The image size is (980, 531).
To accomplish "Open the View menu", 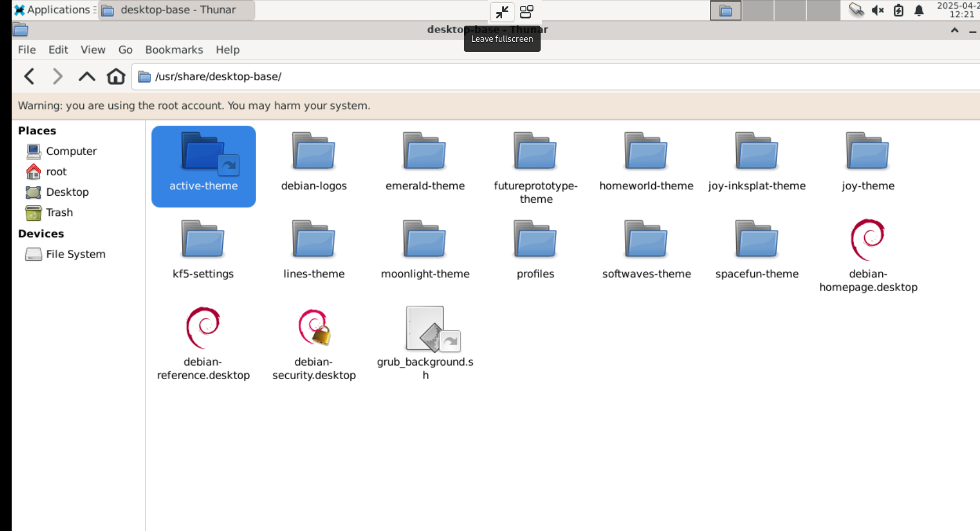I will click(x=93, y=49).
